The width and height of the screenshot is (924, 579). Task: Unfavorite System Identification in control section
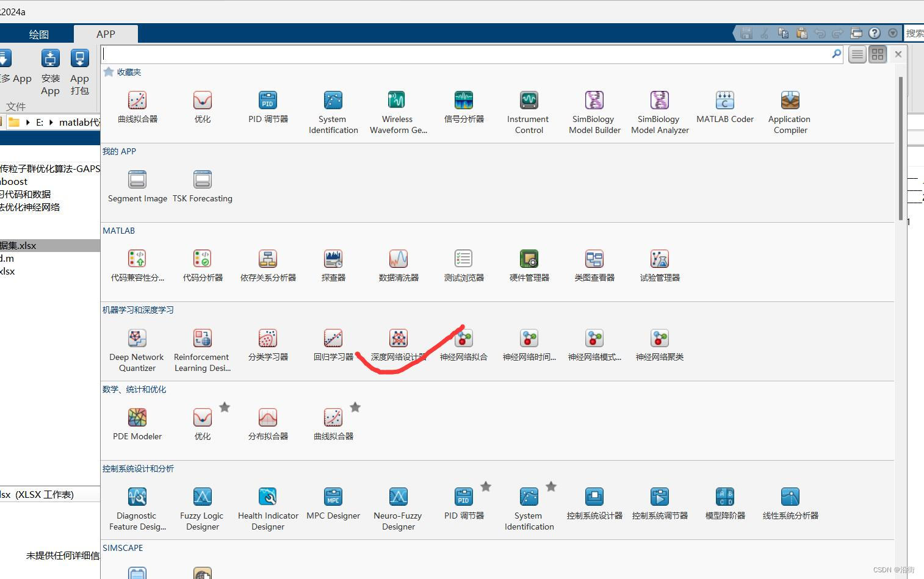(x=551, y=486)
